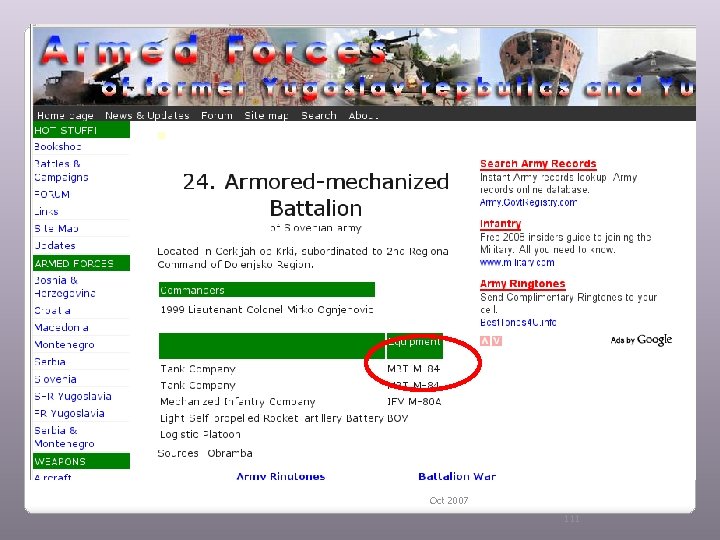This screenshot has width=720, height=540.
Task: Click the FORUM sidebar link
Action: [52, 194]
